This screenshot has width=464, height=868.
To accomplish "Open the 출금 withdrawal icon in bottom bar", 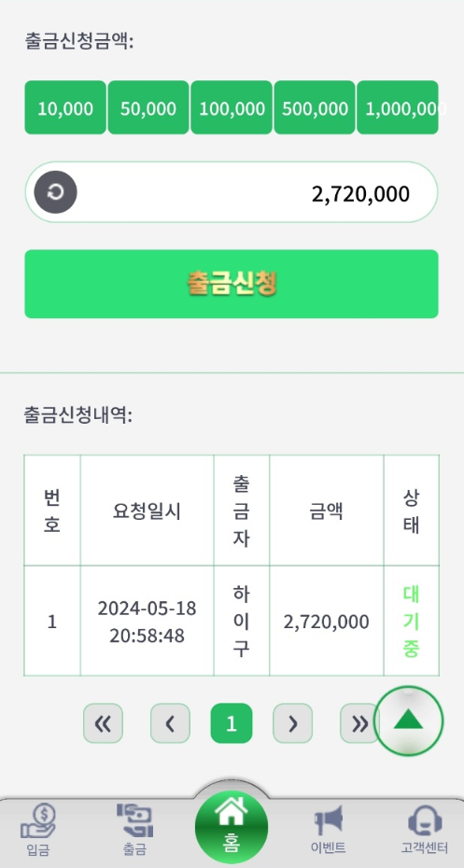I will [134, 829].
